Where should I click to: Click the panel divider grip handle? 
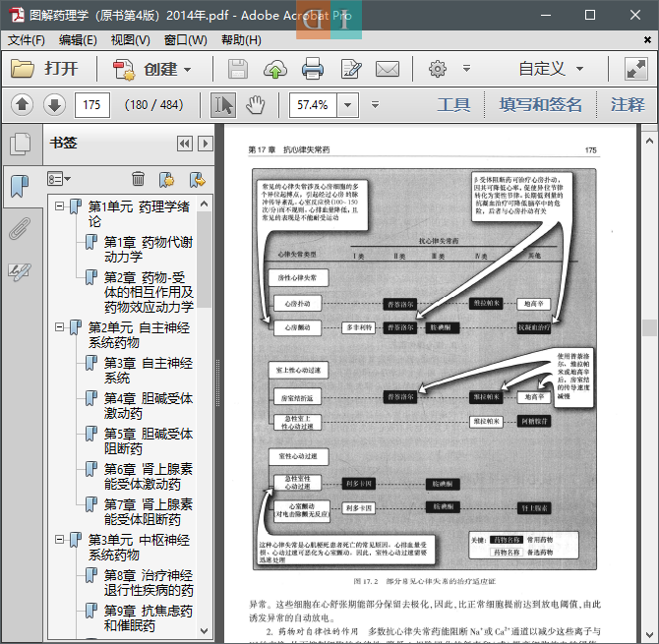pyautogui.click(x=217, y=382)
